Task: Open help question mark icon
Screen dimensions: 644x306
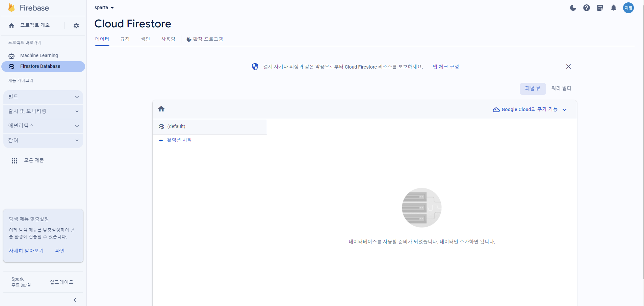Action: (587, 8)
